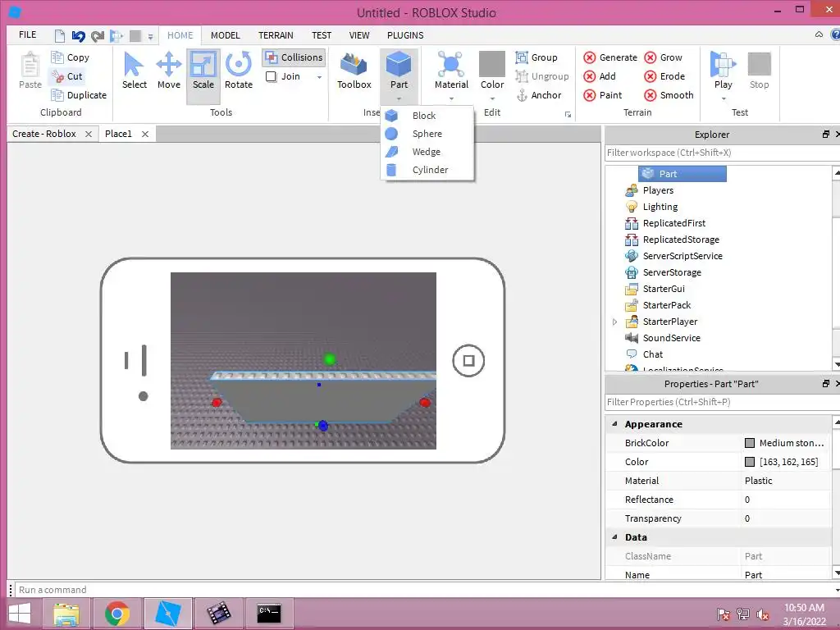840x630 pixels.
Task: Check the Join checkbox
Action: (x=271, y=76)
